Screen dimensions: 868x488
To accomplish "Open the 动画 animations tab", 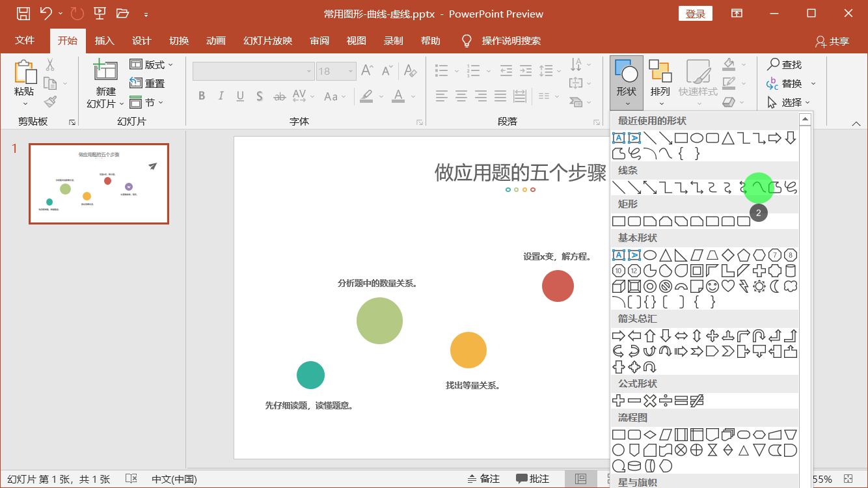I will (215, 40).
